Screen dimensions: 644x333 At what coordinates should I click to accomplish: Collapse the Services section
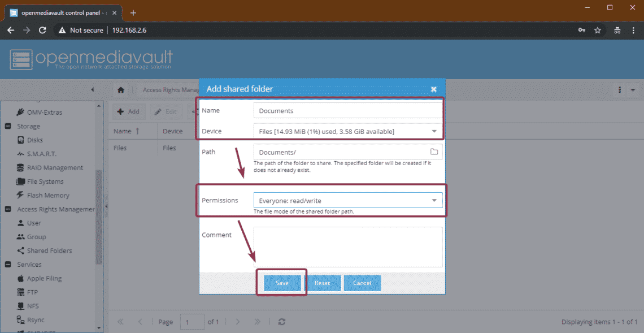point(8,265)
